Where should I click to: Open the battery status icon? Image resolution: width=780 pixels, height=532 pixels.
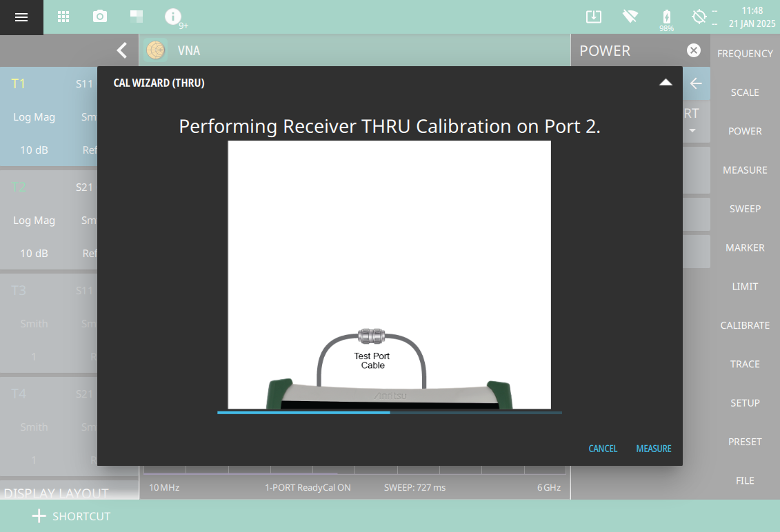pyautogui.click(x=666, y=17)
